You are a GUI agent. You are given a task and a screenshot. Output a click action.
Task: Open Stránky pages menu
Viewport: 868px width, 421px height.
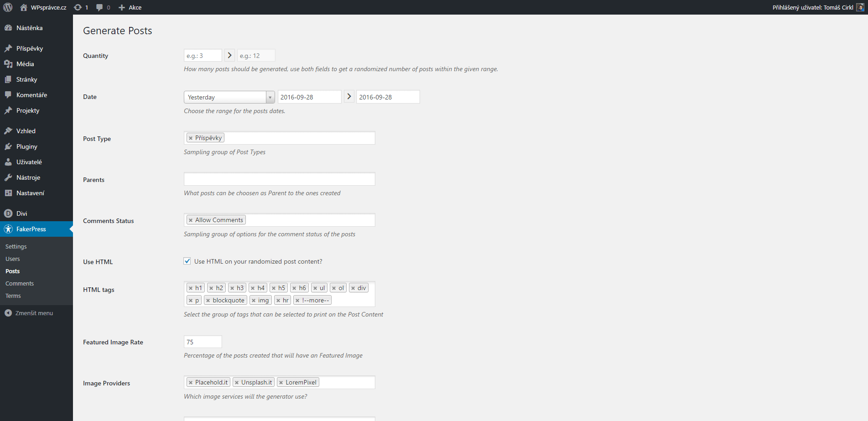(36, 79)
